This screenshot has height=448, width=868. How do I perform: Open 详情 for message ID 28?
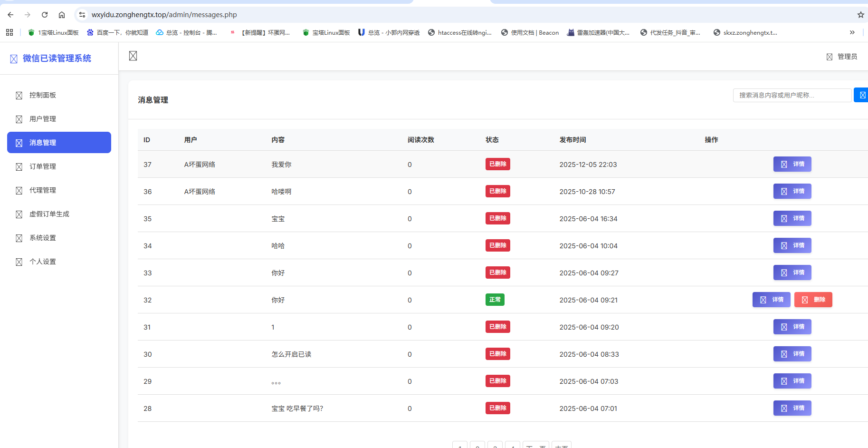coord(792,408)
